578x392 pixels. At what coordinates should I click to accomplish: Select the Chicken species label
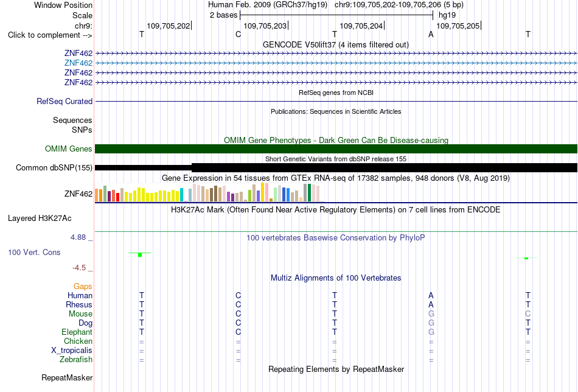[78, 341]
